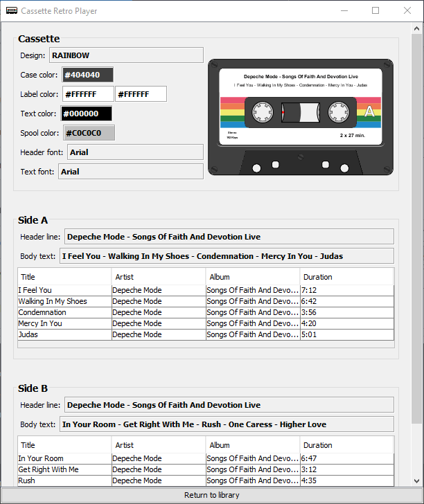Change the Spool color swatch #C0C0C0
The height and width of the screenshot is (504, 424).
click(89, 133)
